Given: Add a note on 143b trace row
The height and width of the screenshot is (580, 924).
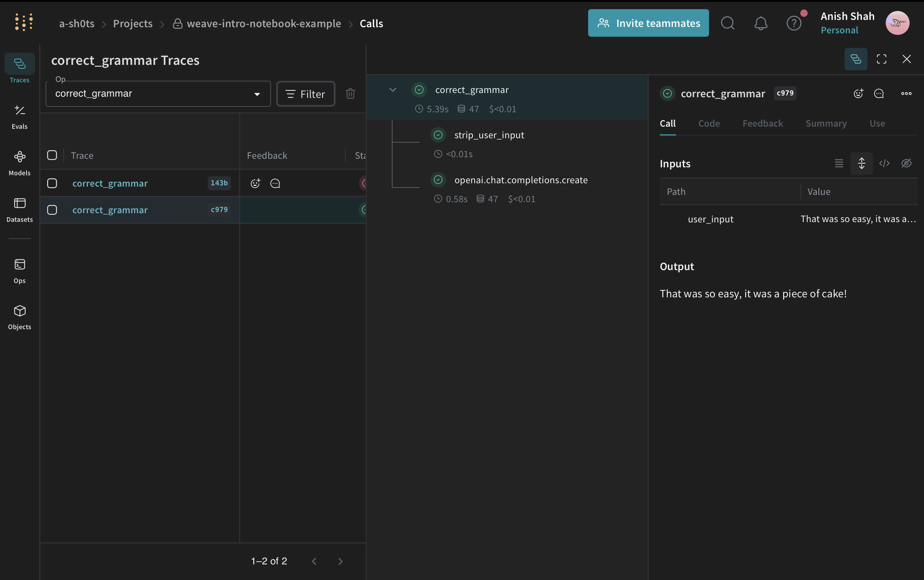Looking at the screenshot, I should click(275, 183).
